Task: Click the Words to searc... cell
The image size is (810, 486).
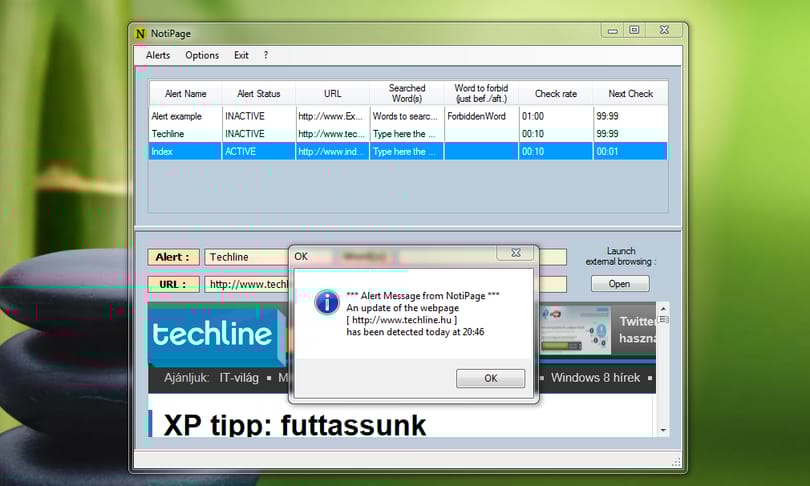Action: coord(405,116)
